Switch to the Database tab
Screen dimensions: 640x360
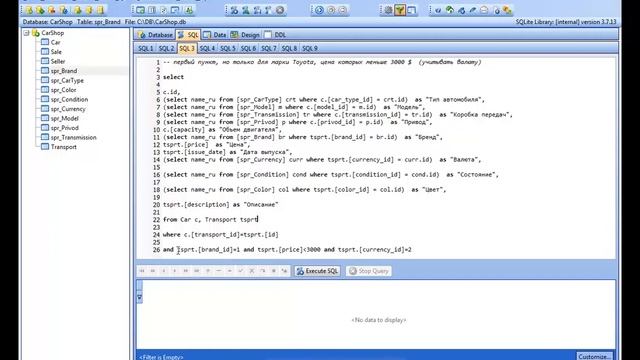click(155, 35)
